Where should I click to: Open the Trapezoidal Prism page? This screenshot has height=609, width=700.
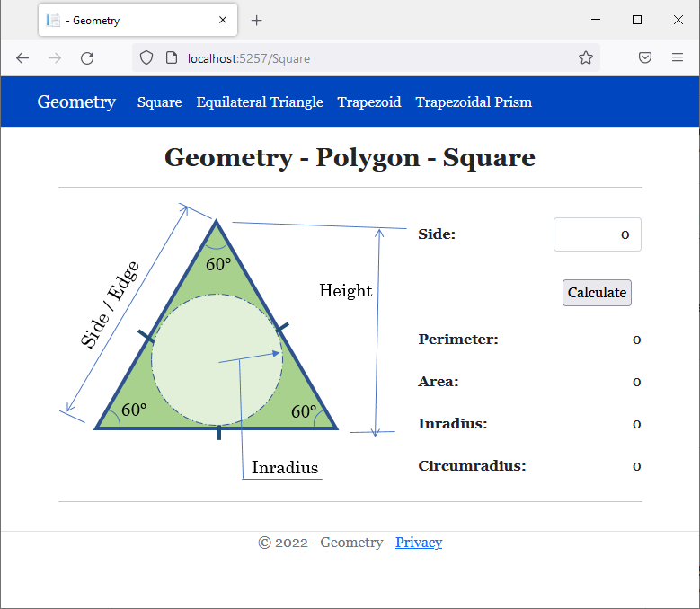[474, 102]
